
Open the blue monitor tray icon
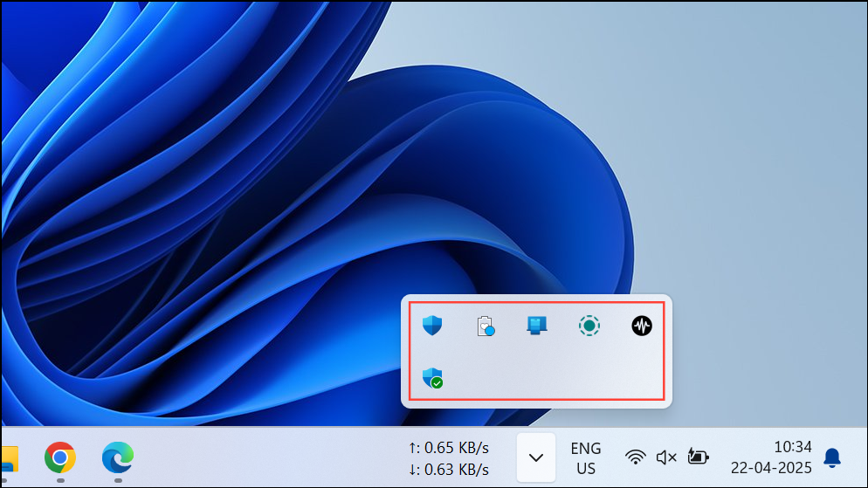pyautogui.click(x=536, y=326)
